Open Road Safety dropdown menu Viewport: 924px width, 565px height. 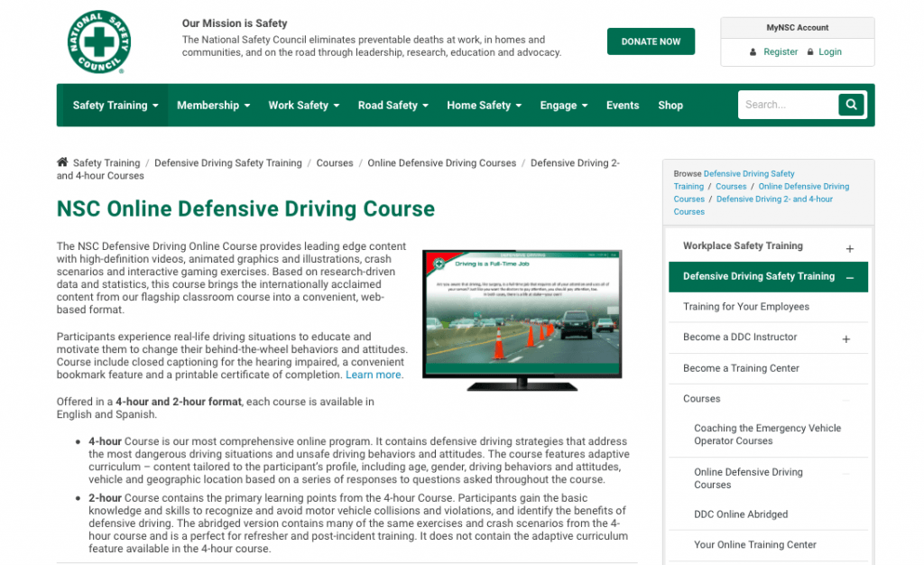click(393, 106)
